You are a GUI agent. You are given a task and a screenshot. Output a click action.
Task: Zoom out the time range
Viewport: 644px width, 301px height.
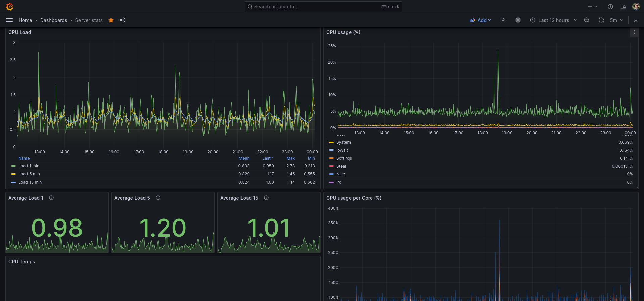pyautogui.click(x=587, y=20)
